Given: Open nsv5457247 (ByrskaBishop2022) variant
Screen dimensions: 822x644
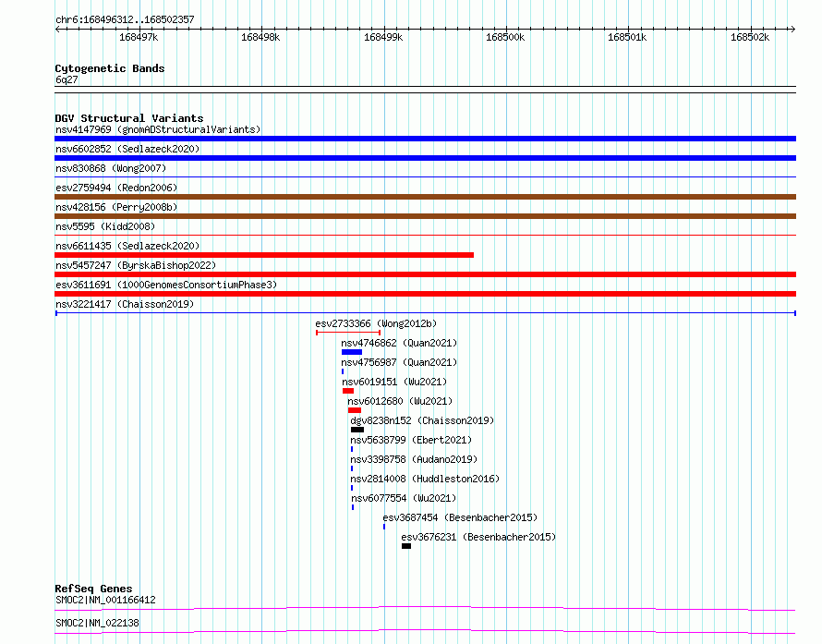Looking at the screenshot, I should coord(136,265).
